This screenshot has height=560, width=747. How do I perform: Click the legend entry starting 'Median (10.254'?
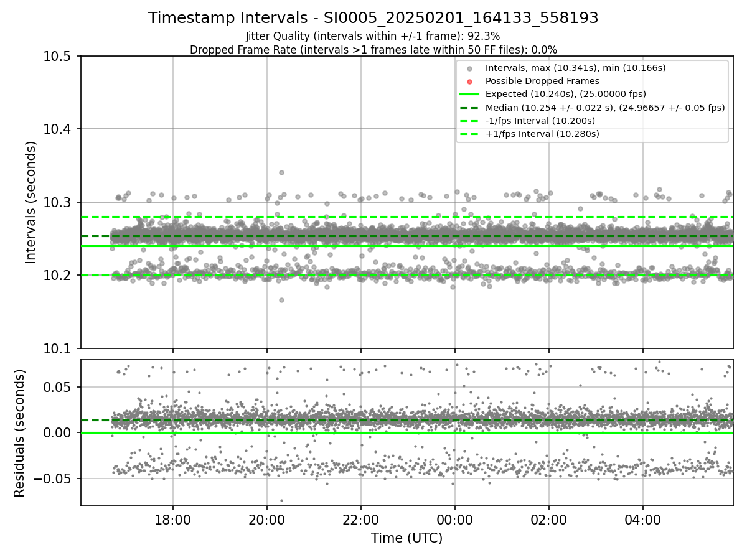(605, 108)
